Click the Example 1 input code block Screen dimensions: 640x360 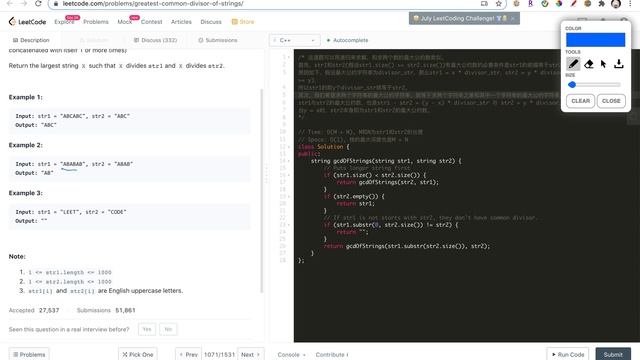point(129,121)
